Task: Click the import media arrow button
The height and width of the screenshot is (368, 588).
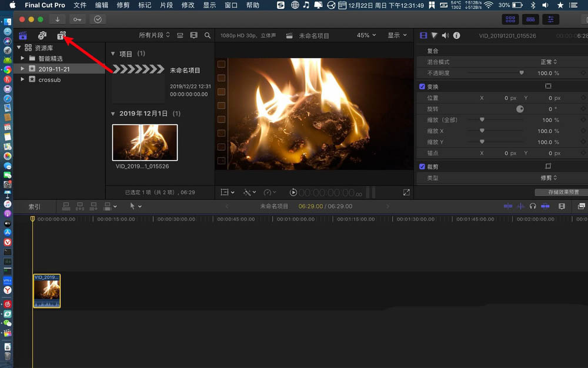Action: point(57,19)
